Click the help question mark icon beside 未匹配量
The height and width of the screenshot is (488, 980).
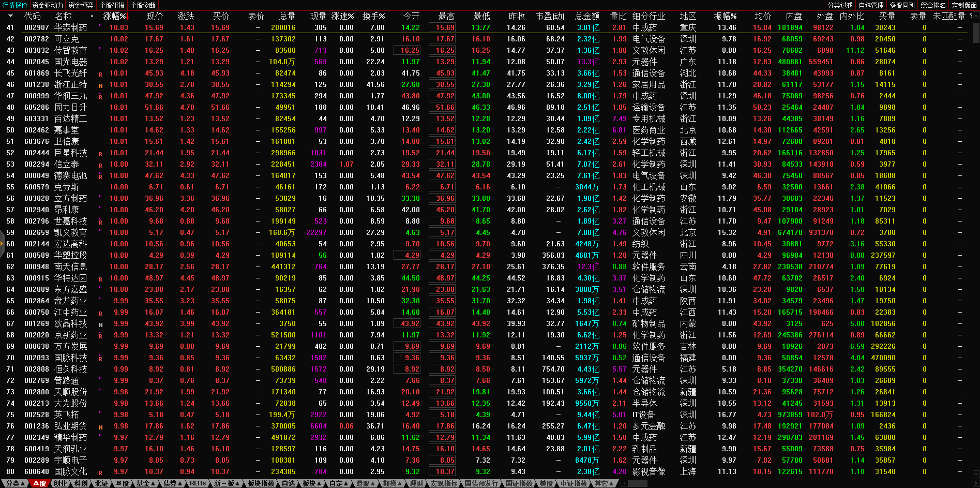[x=971, y=16]
